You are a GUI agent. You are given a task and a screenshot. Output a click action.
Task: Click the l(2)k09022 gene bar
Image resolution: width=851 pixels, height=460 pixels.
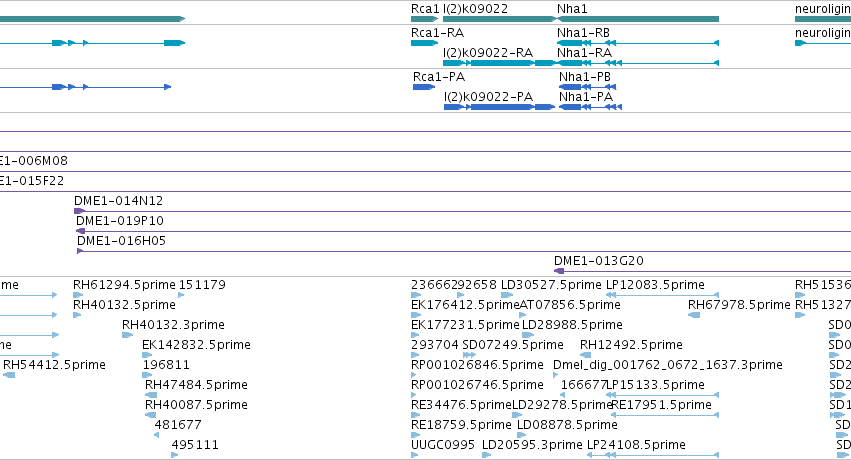499,19
